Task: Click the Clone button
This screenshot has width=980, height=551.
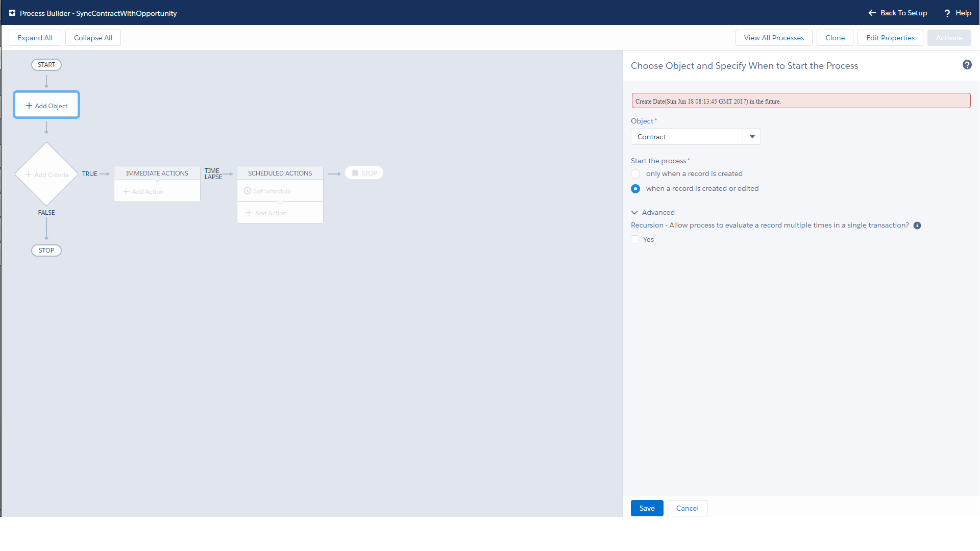Action: click(x=835, y=38)
